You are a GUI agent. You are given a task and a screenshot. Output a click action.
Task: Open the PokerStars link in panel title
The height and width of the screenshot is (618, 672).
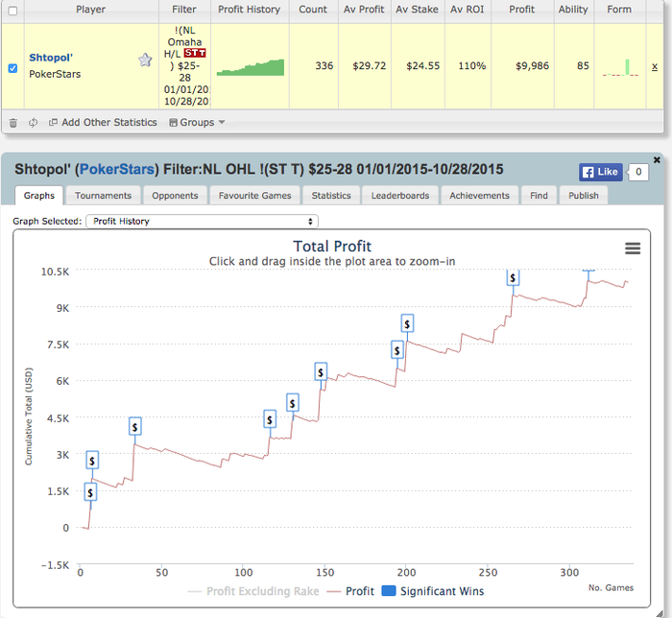116,169
